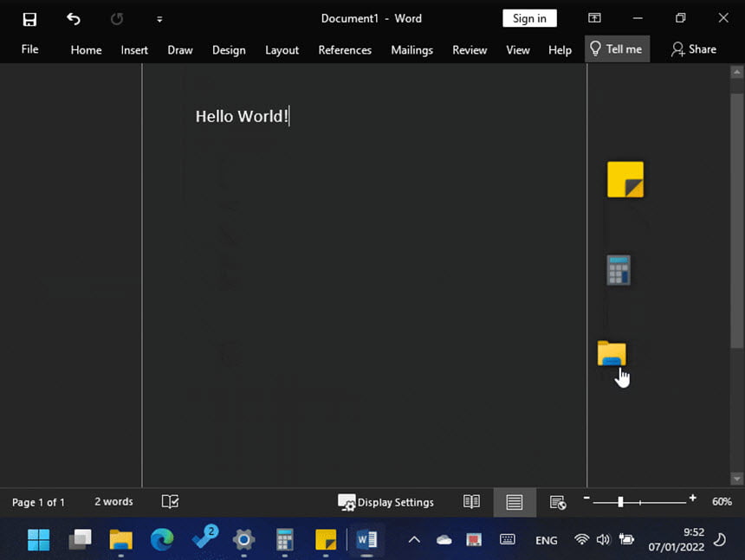This screenshot has width=745, height=560.
Task: Click the 60% zoom level
Action: click(722, 502)
